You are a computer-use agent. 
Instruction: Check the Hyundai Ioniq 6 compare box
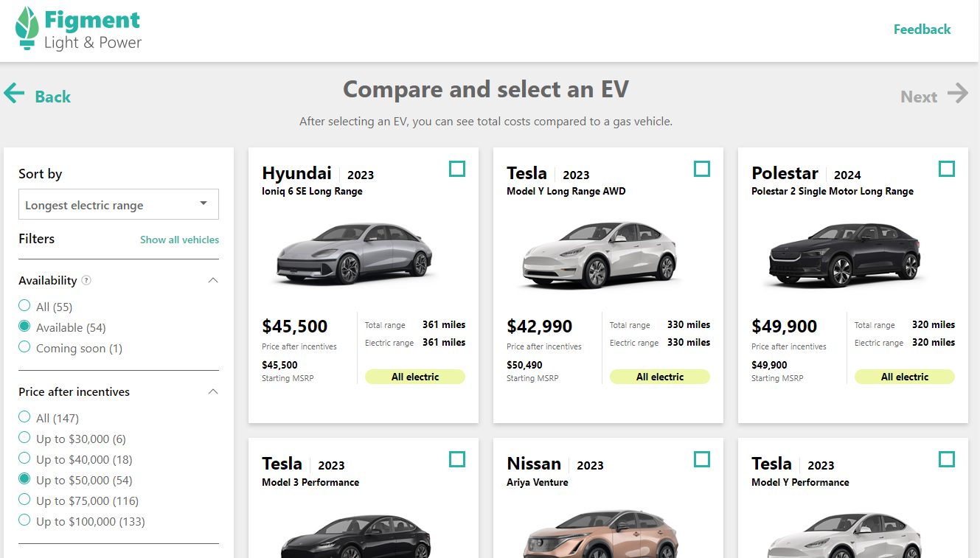pyautogui.click(x=457, y=169)
